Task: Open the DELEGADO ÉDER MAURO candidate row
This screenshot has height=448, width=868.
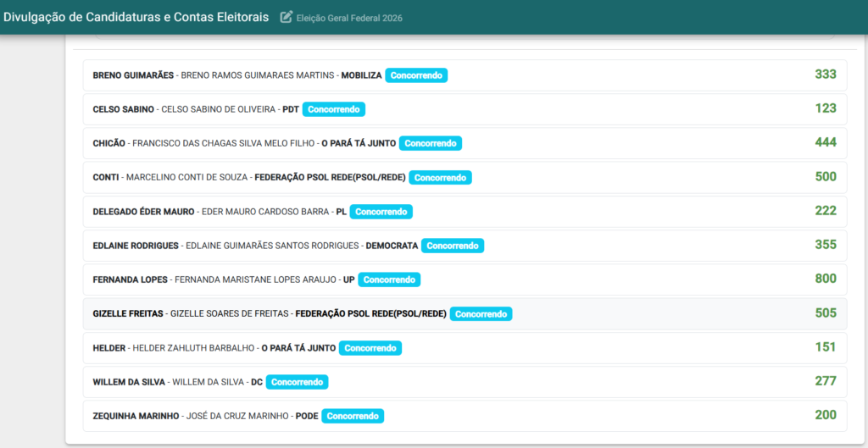Action: 465,211
